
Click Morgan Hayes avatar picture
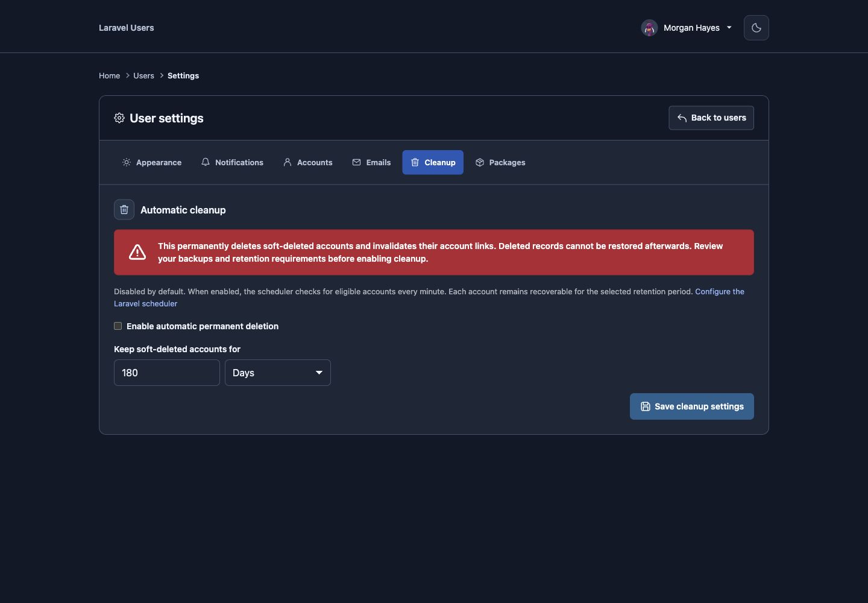pos(649,28)
